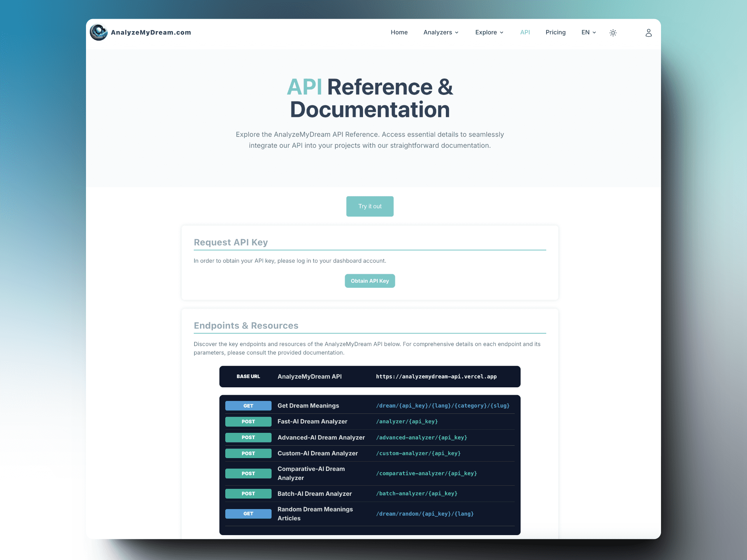Expand the Analyzers dropdown menu

click(441, 32)
